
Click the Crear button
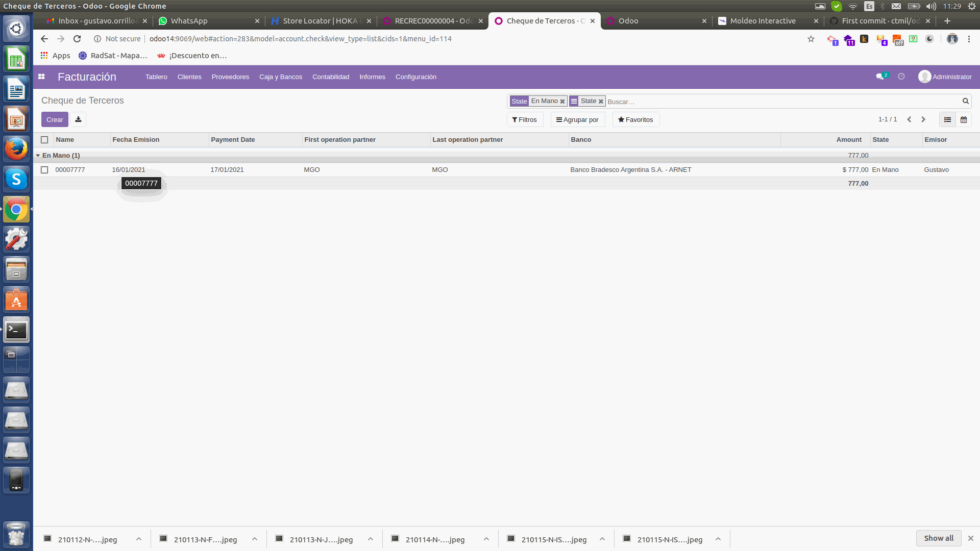[55, 119]
